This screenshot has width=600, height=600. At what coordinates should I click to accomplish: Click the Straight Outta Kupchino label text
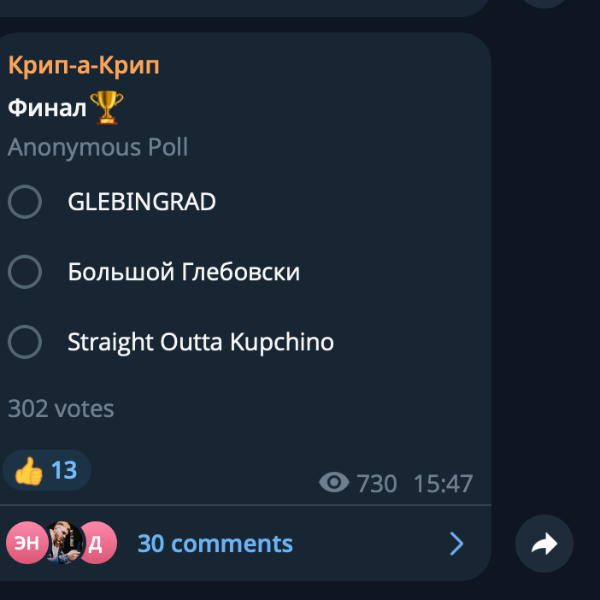(201, 342)
